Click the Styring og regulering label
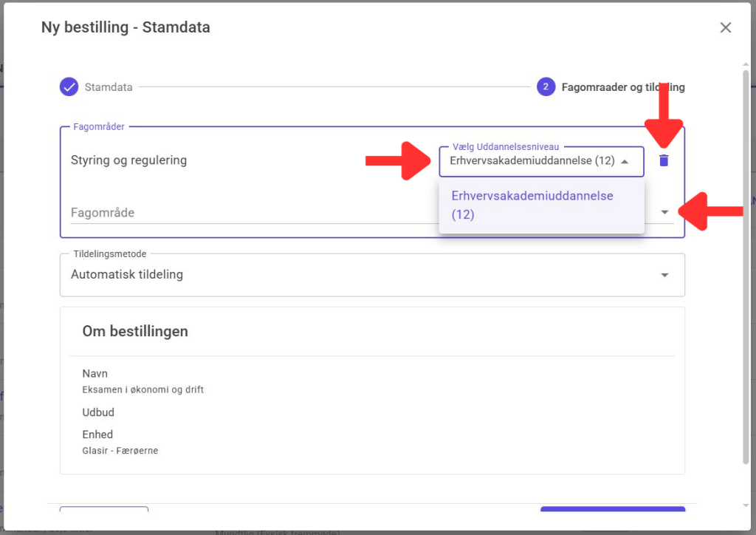This screenshot has height=535, width=756. [128, 160]
